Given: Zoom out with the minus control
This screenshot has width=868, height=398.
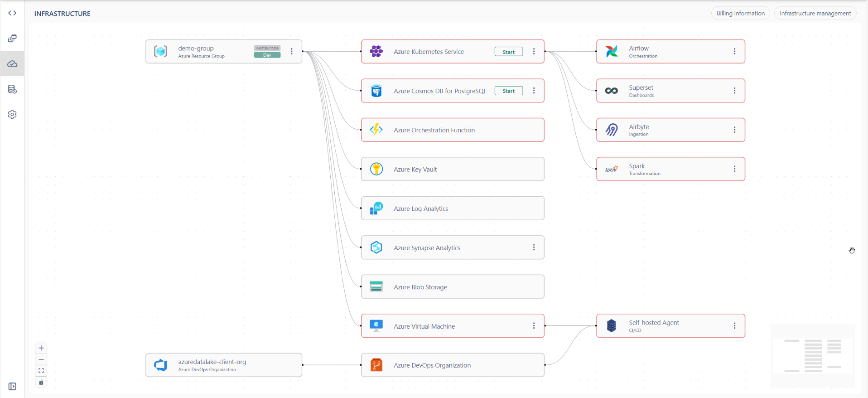Looking at the screenshot, I should 41,359.
